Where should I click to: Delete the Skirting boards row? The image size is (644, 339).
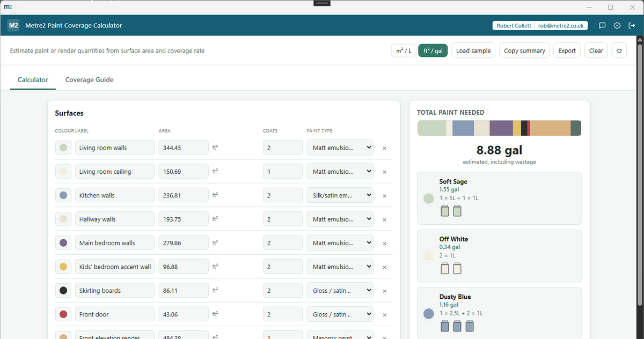(x=384, y=291)
